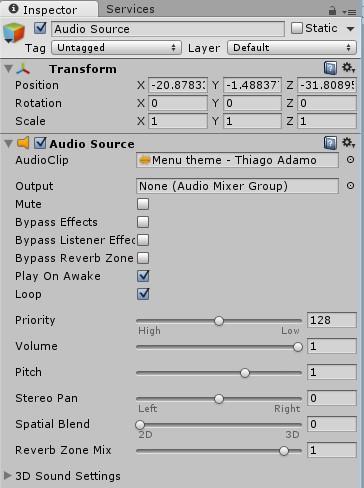Viewport: 364px width, 488px height.
Task: Pick an AudioClip with the object selector circle
Action: (x=350, y=160)
